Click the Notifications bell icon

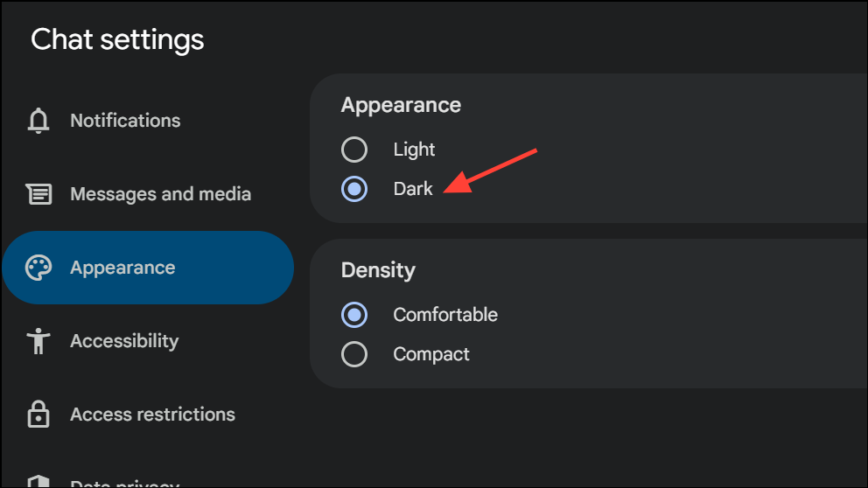click(38, 121)
